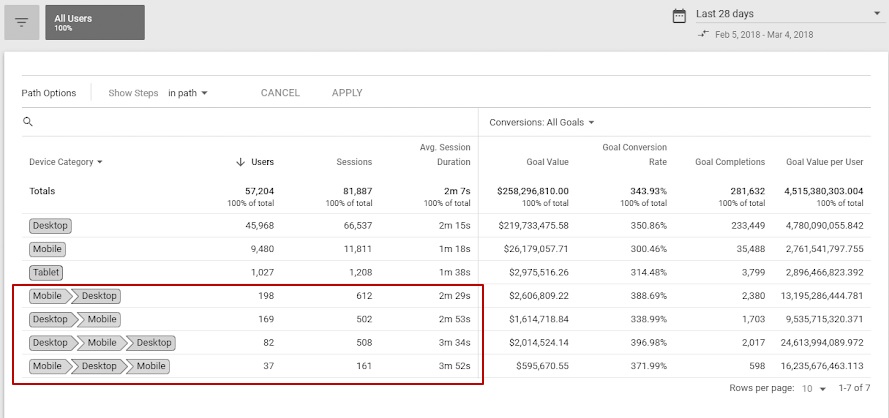
Task: Sort by Sessions column header
Action: click(352, 162)
